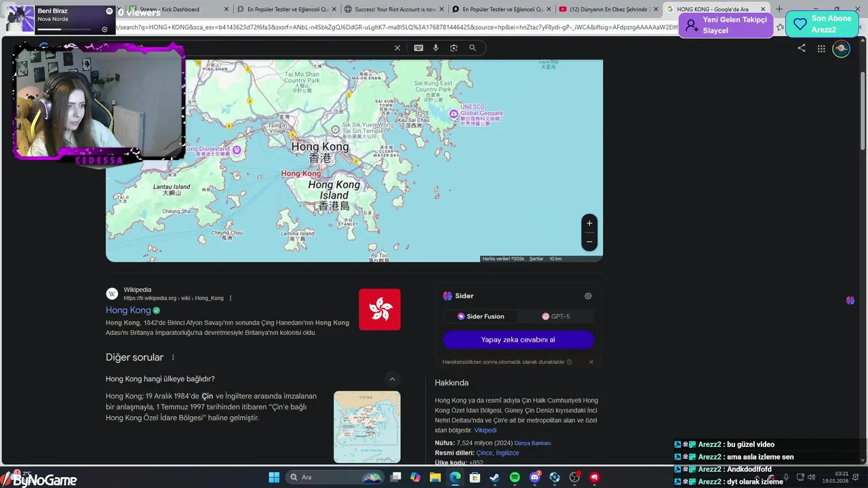Open Copilot from the taskbar
Viewport: 868px width, 488px height.
415,477
